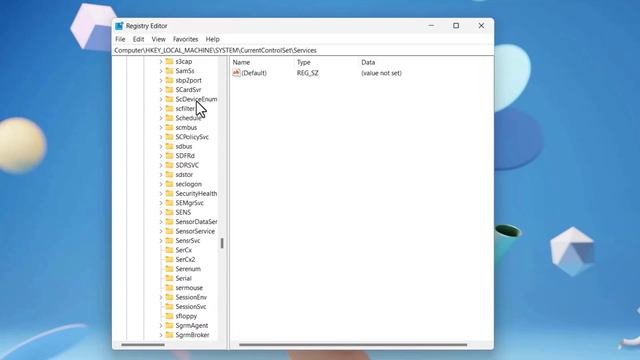Click the Registry Editor app icon in title bar
This screenshot has height=360, width=640.
click(119, 26)
